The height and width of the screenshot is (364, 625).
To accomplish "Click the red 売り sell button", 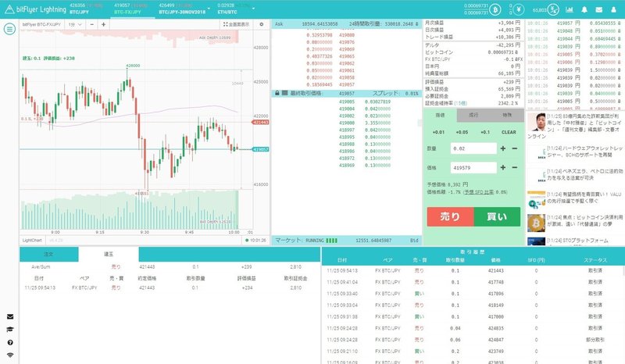I will coord(451,216).
